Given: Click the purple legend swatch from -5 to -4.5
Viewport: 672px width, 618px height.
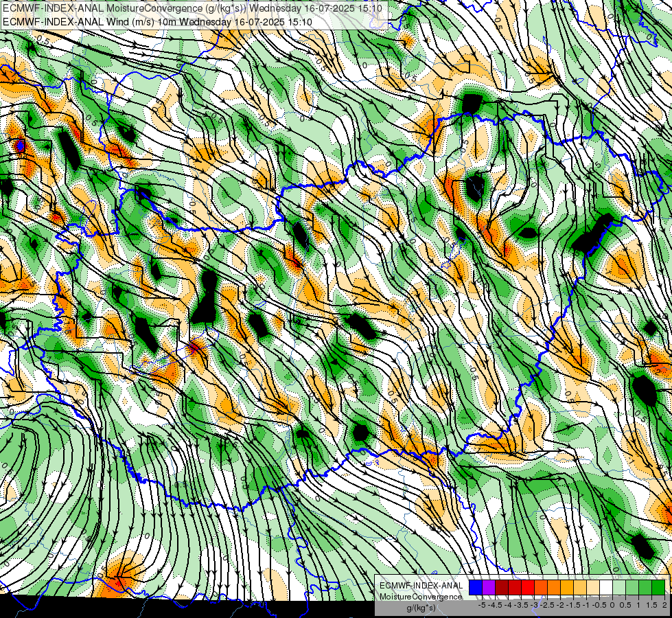Looking at the screenshot, I should [x=489, y=588].
